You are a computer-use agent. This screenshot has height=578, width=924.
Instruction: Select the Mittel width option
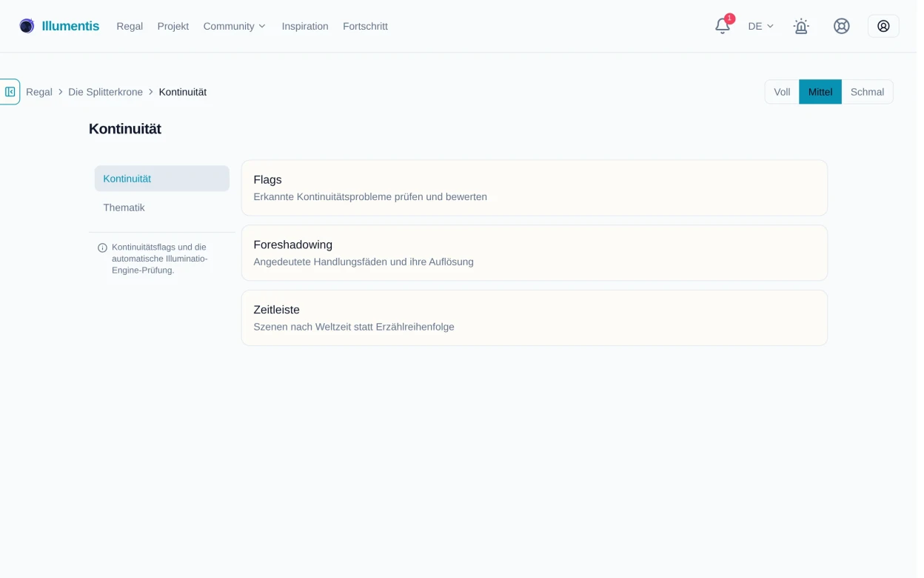[820, 92]
